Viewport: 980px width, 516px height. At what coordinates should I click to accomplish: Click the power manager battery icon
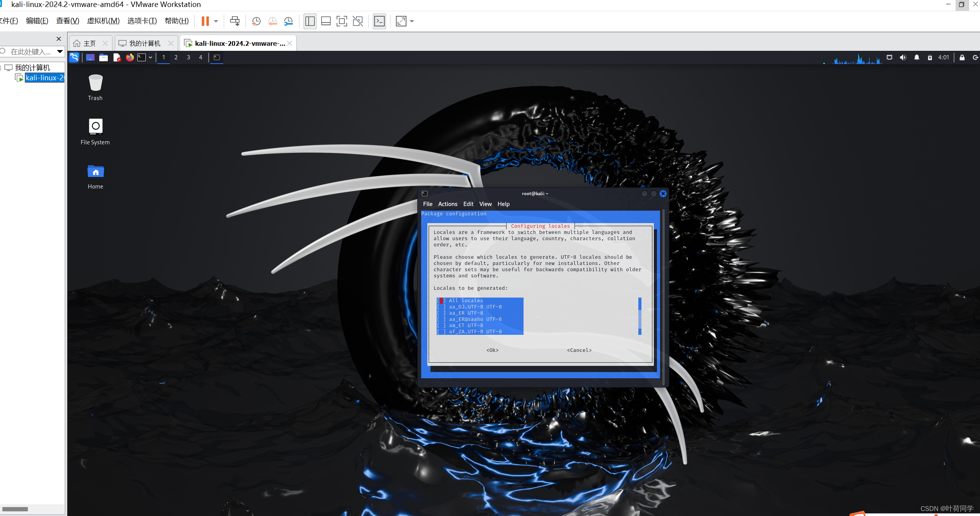tap(930, 57)
